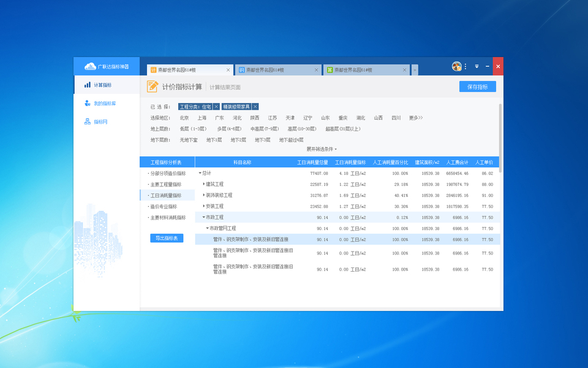588x368 pixels.
Task: Click the vertical scrollbar of results panel
Action: point(500,139)
